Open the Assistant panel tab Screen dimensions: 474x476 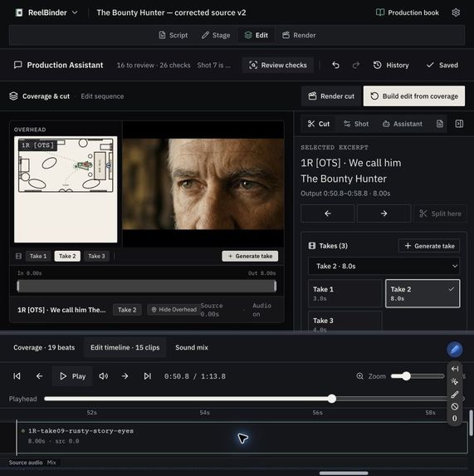pos(403,124)
